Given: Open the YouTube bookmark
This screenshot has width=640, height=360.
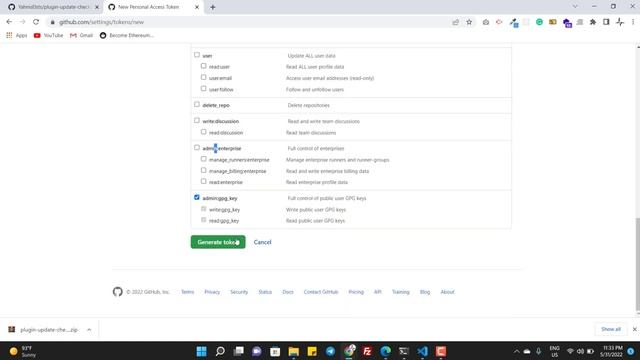Looking at the screenshot, I should (x=49, y=36).
